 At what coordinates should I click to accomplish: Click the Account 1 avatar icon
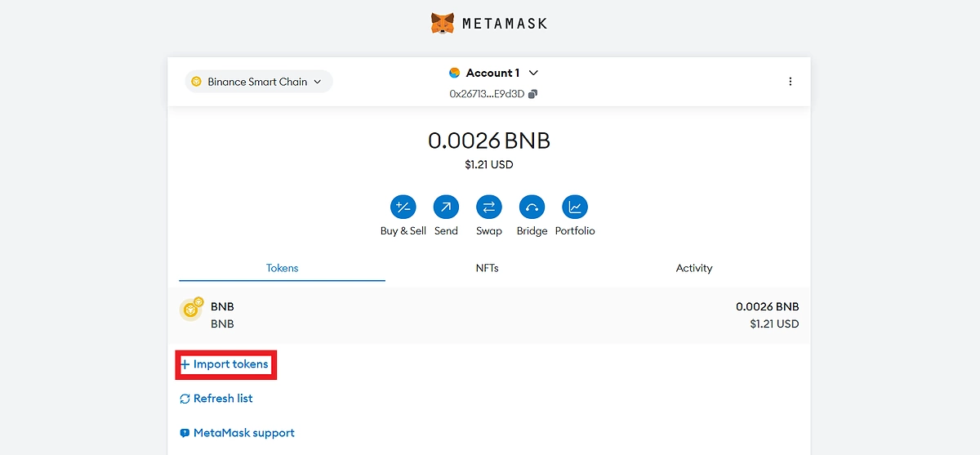point(455,73)
